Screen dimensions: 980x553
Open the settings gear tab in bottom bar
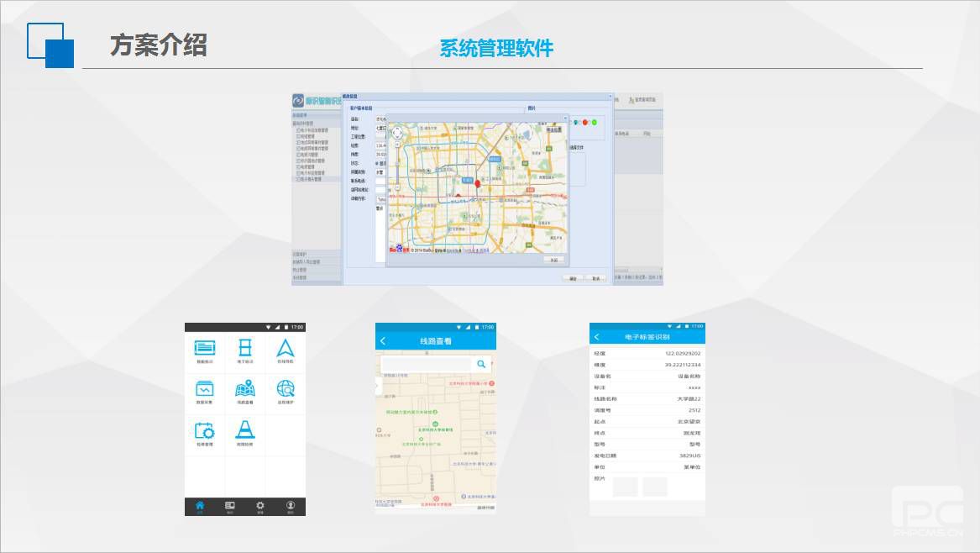(x=260, y=506)
